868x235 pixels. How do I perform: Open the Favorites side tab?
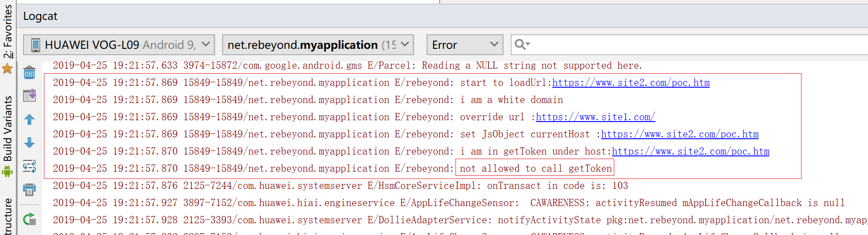(x=8, y=31)
